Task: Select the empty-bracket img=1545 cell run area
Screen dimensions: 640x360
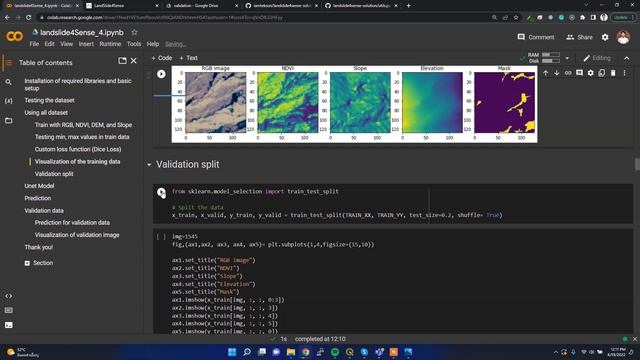Action: click(x=161, y=236)
